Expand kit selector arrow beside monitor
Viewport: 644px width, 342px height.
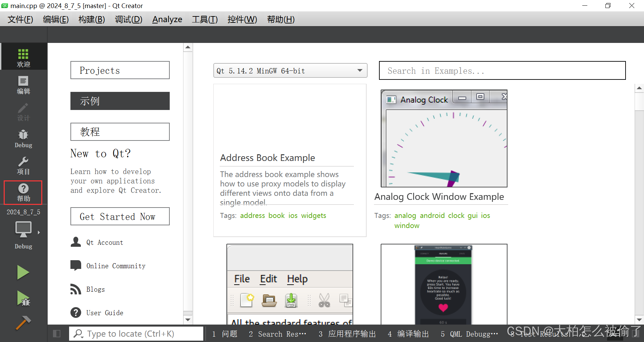pyautogui.click(x=39, y=232)
